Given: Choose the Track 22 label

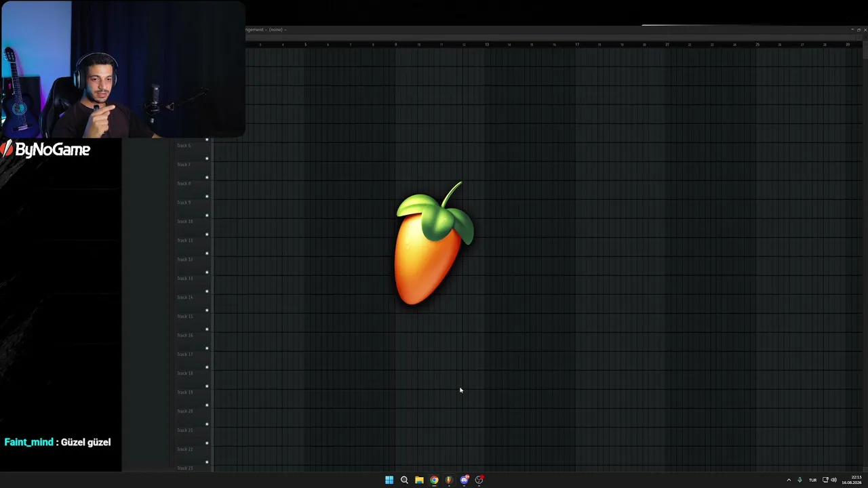Looking at the screenshot, I should click(184, 449).
